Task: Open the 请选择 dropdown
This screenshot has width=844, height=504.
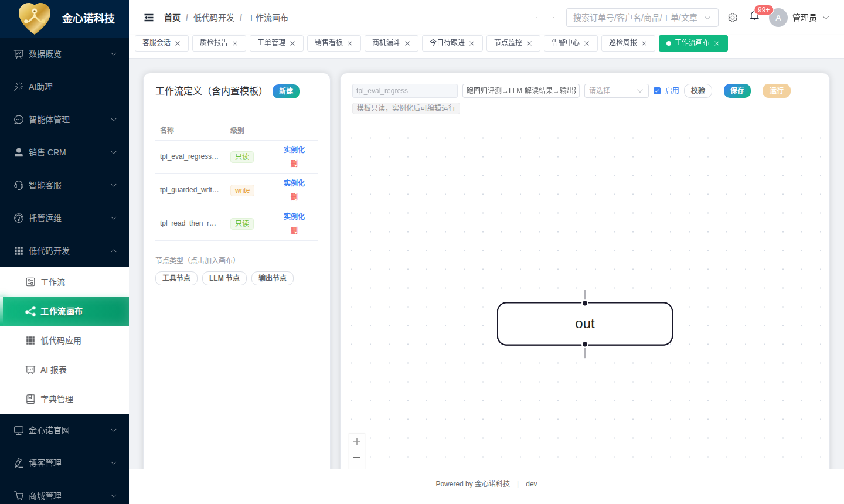Action: (x=617, y=91)
